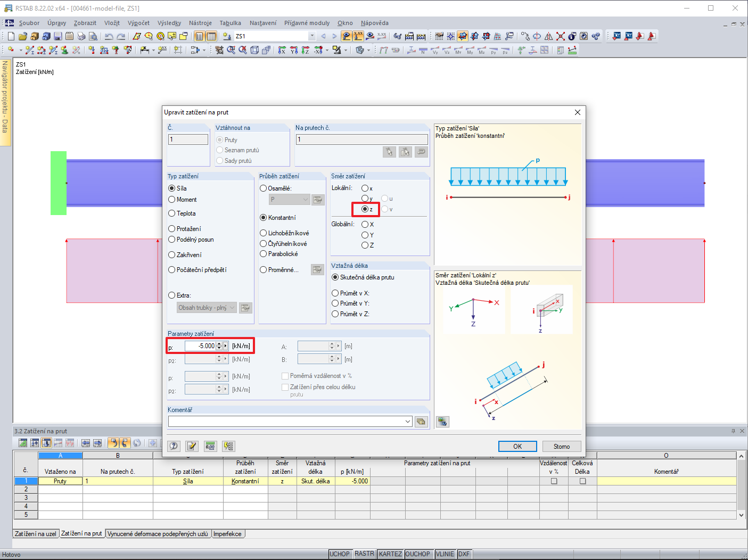Click the p load value input field

click(x=200, y=346)
